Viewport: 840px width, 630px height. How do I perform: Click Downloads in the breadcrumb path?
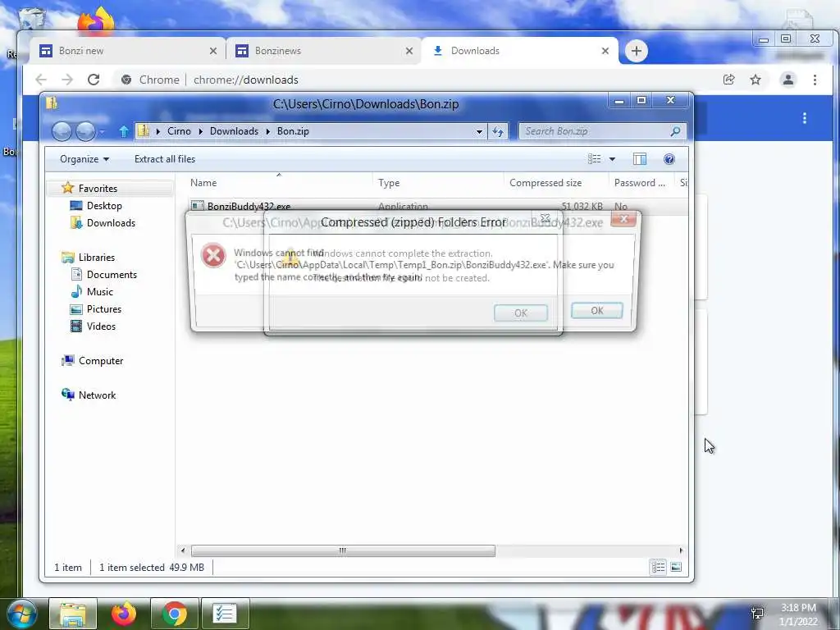point(234,131)
